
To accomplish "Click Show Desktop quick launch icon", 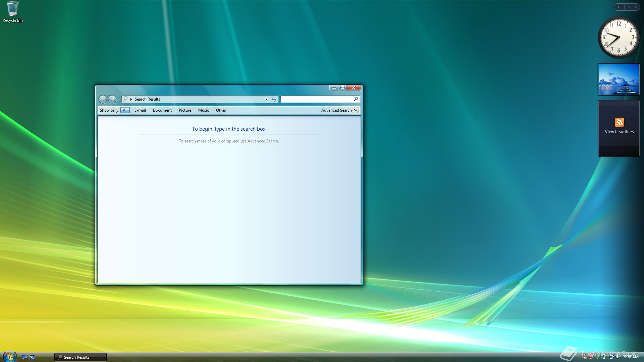I will (24, 357).
